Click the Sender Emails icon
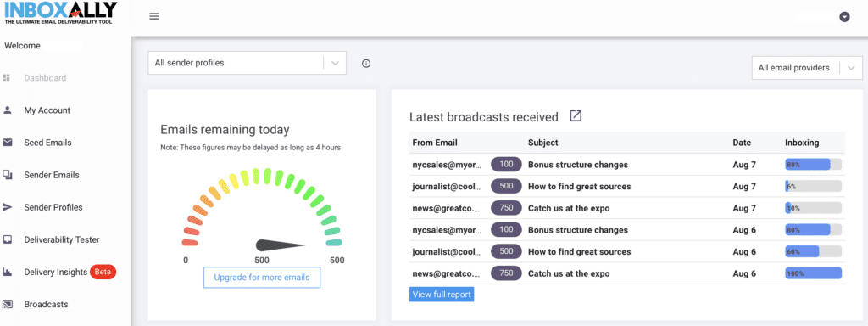This screenshot has height=326, width=868. pyautogui.click(x=7, y=175)
